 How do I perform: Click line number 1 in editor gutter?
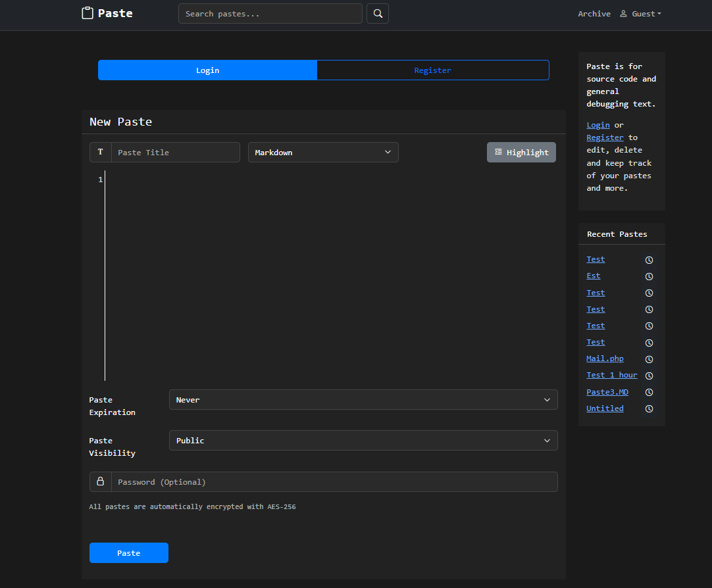pos(101,180)
